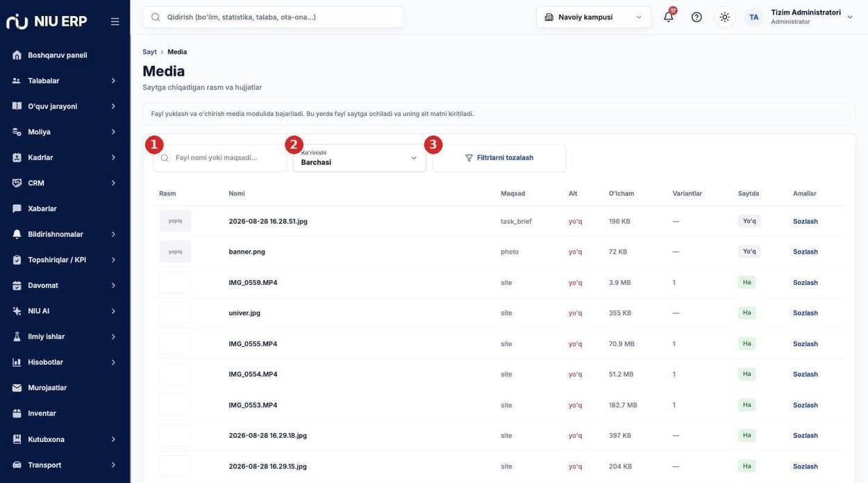Go to Sayt breadcrumb link
The height and width of the screenshot is (483, 868).
(x=149, y=52)
